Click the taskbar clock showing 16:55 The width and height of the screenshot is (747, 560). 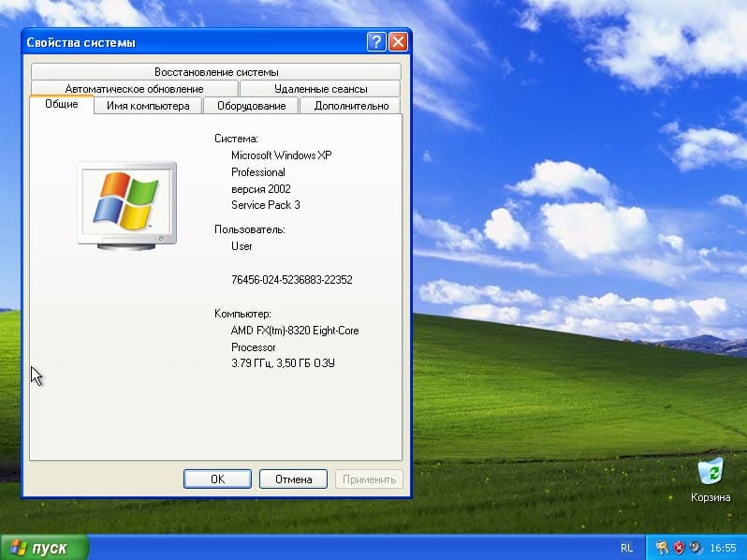[x=723, y=547]
